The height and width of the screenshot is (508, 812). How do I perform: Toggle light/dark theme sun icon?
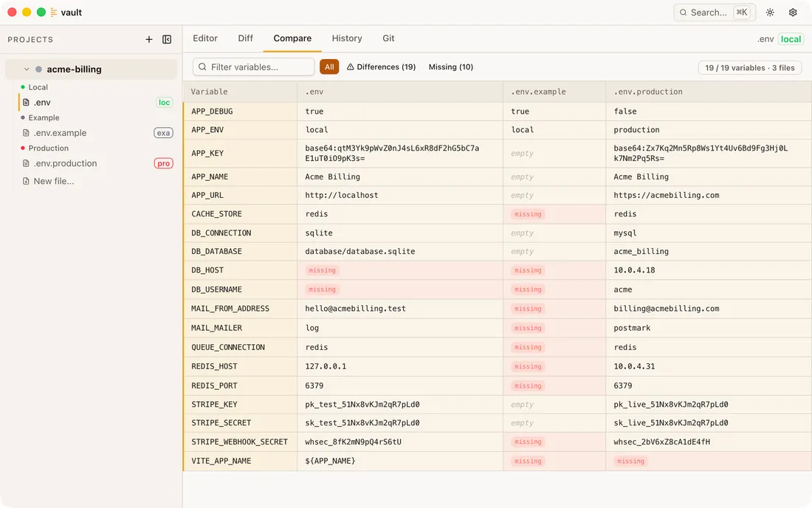(x=770, y=13)
